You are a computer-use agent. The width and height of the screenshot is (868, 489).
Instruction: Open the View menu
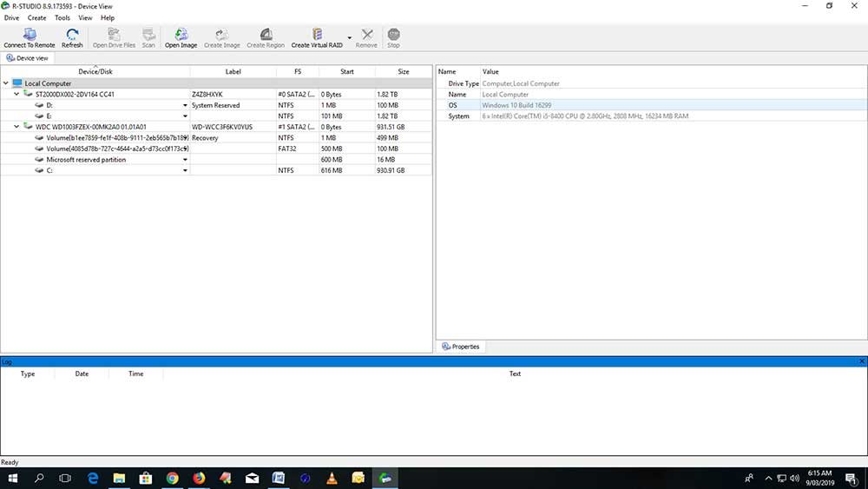[85, 17]
